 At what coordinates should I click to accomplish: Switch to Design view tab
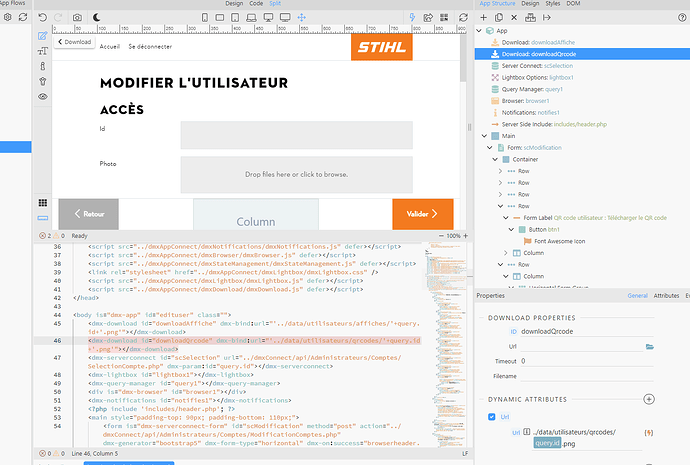tap(234, 4)
